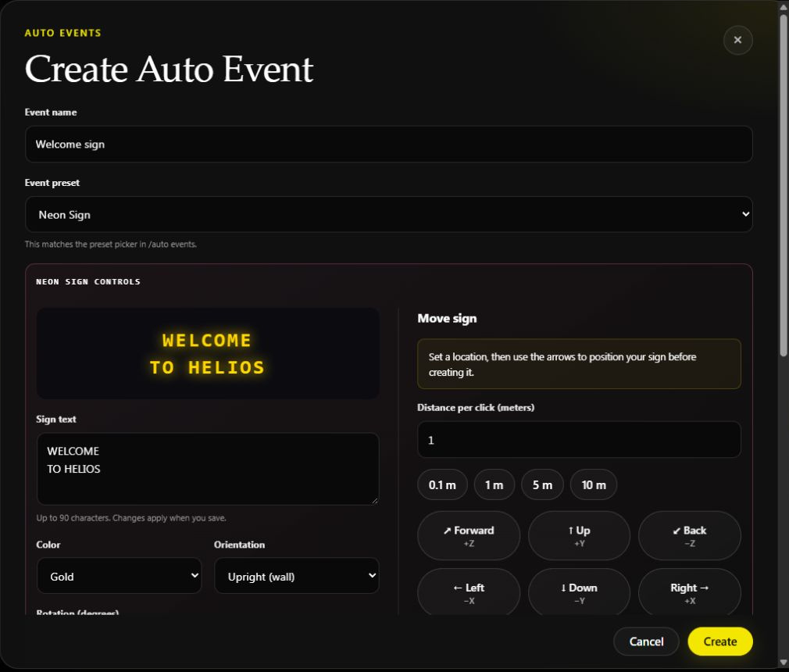
Task: Click the NEON SIGN CONTROLS heading
Action: [x=88, y=282]
